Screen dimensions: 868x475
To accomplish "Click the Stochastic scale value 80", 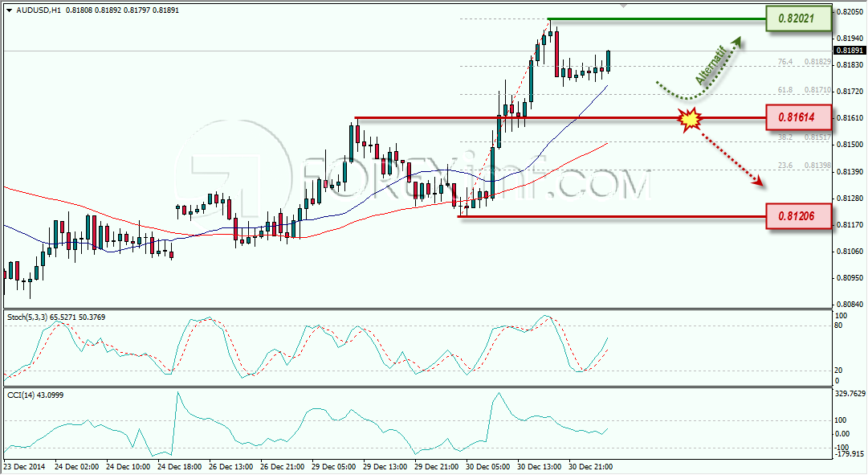I will [838, 326].
